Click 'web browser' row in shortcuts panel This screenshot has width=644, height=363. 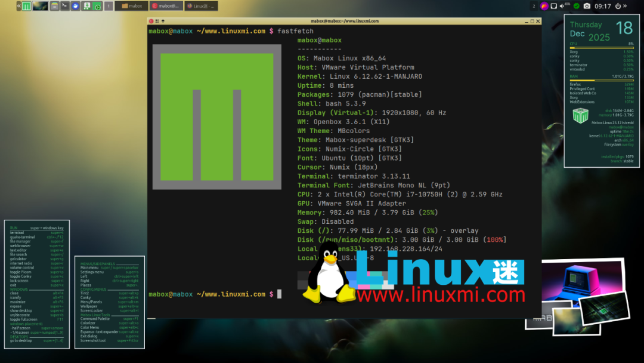pos(36,246)
